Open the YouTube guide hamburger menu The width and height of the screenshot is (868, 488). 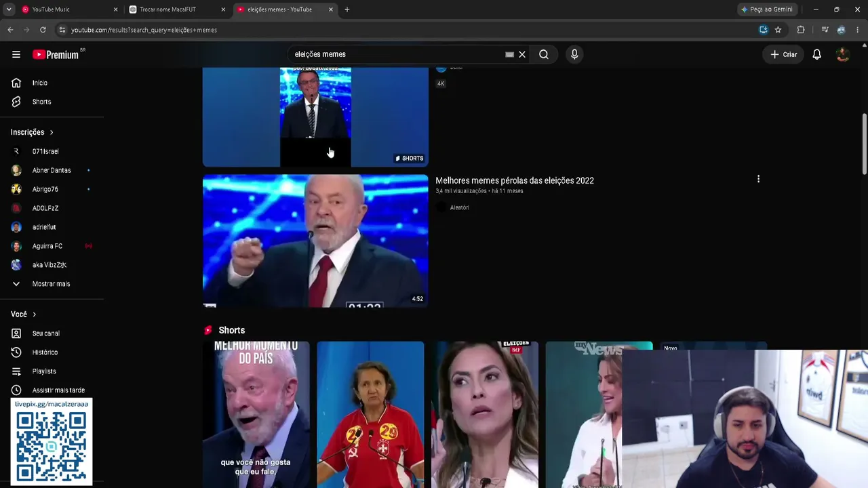point(16,54)
